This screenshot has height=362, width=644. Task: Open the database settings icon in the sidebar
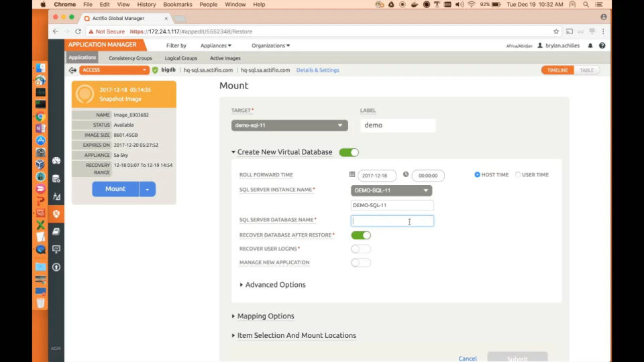(x=56, y=178)
